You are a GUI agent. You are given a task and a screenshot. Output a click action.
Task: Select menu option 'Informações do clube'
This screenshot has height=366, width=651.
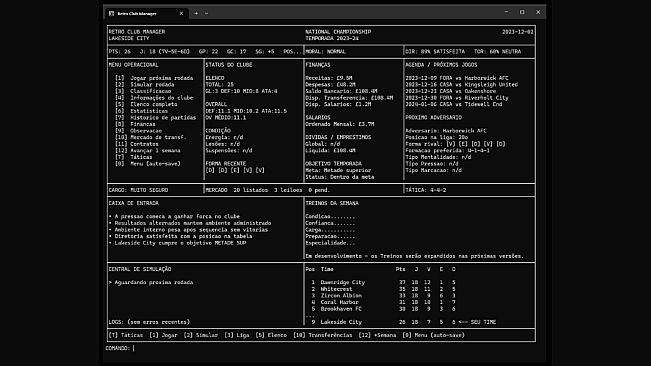point(154,98)
